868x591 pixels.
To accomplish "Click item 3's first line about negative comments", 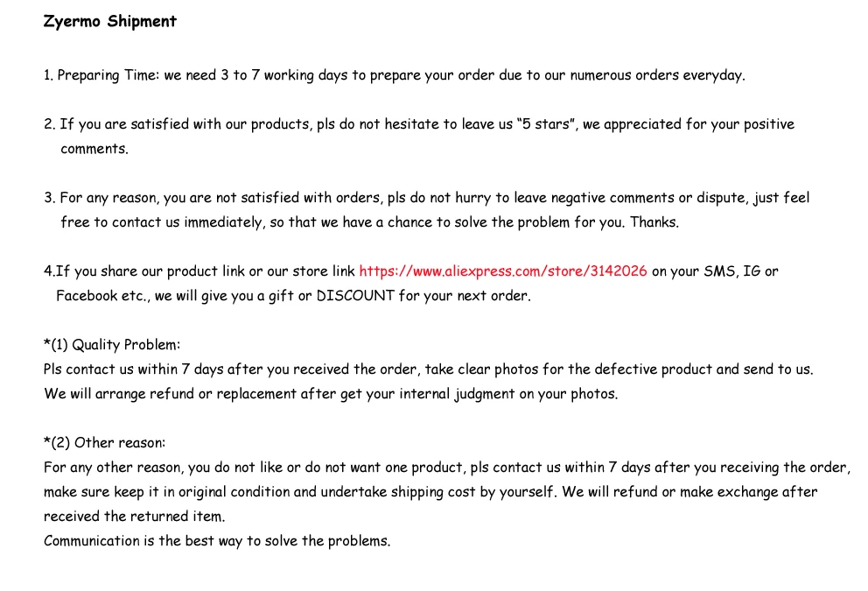I will pos(427,198).
